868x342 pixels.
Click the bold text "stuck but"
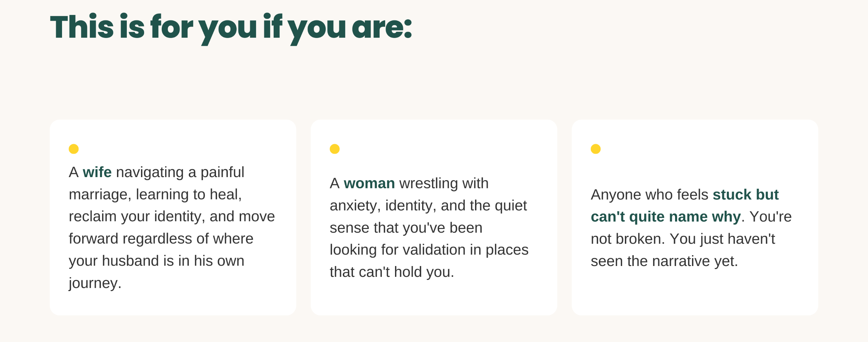tap(746, 195)
